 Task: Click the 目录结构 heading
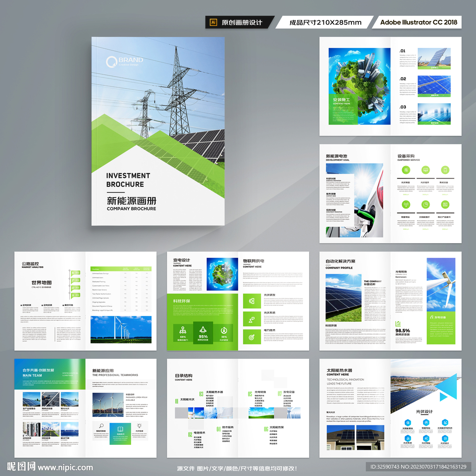tap(183, 376)
